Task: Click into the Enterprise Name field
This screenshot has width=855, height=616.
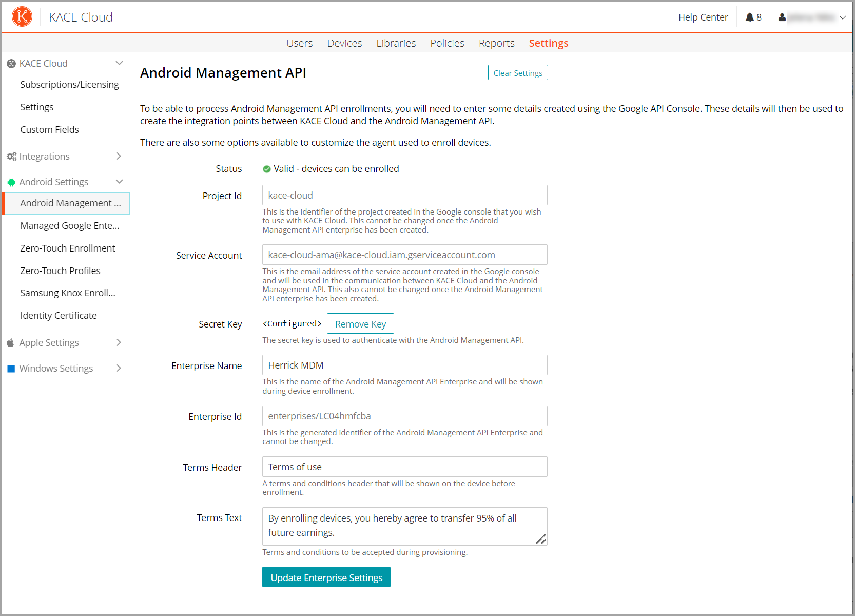Action: [404, 365]
